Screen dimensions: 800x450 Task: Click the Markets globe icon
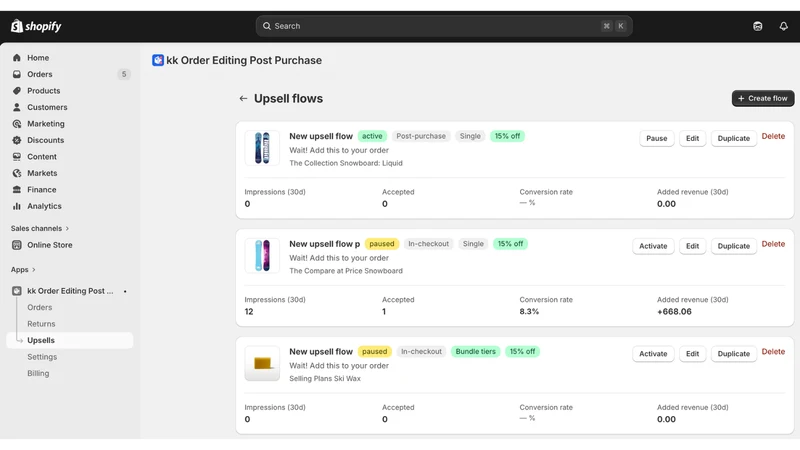pos(17,173)
